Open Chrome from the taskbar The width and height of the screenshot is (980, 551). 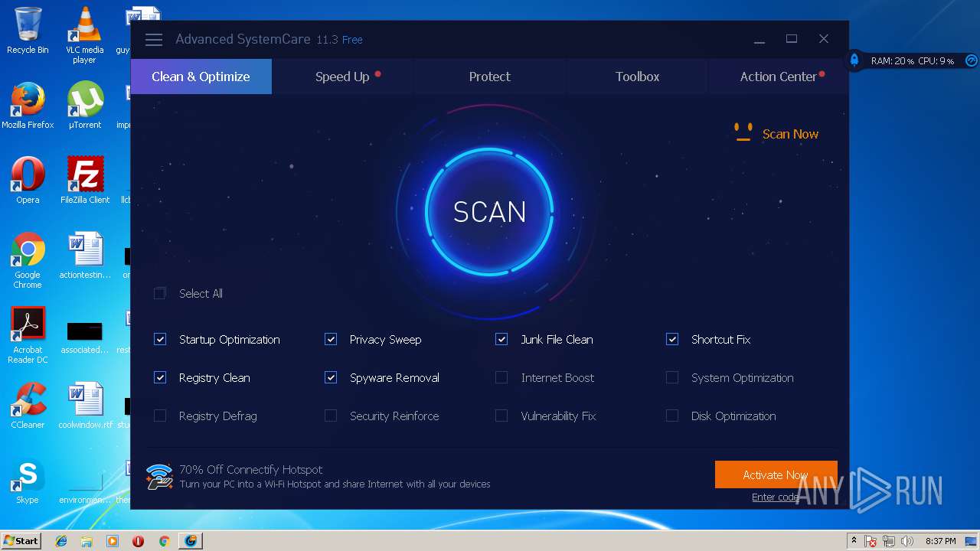164,541
